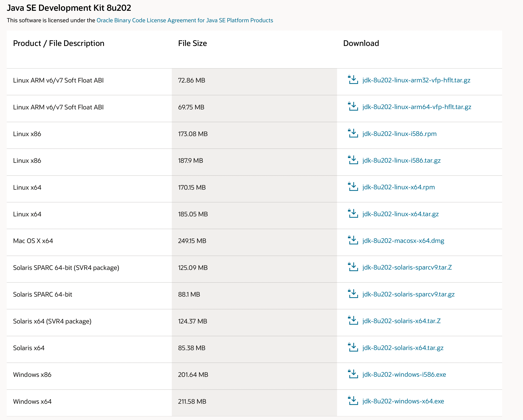The image size is (523, 420).
Task: Click the File Size column header
Action: [192, 43]
